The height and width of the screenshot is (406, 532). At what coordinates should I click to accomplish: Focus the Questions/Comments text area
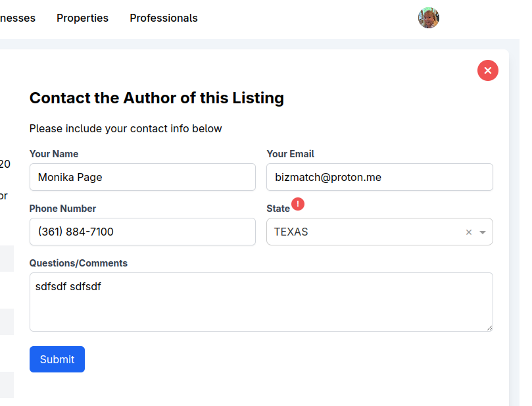[x=261, y=302]
